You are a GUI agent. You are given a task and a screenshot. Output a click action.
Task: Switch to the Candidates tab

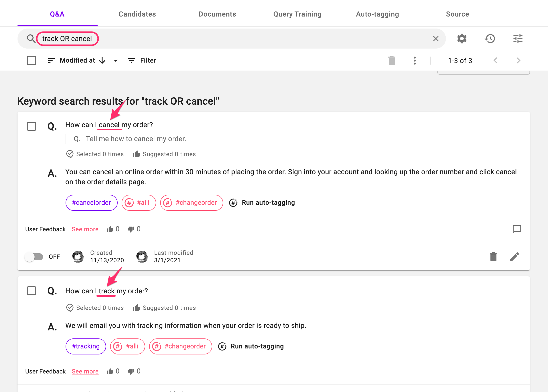tap(137, 14)
